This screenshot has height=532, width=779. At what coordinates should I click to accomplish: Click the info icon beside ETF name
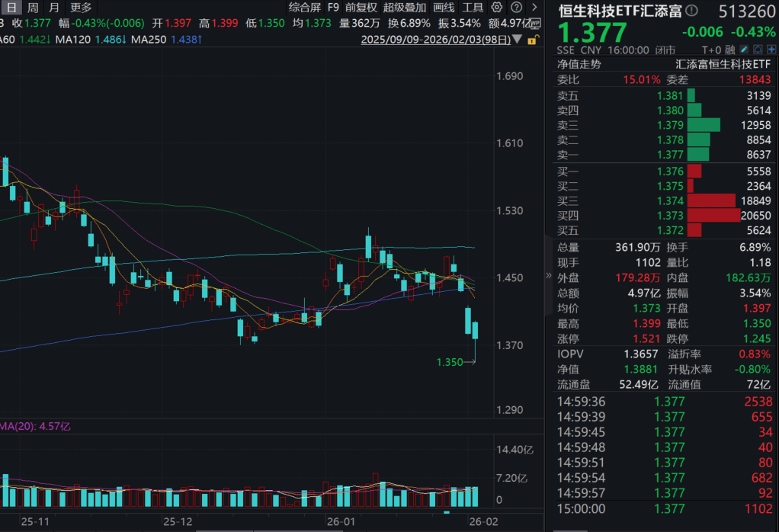tap(691, 11)
